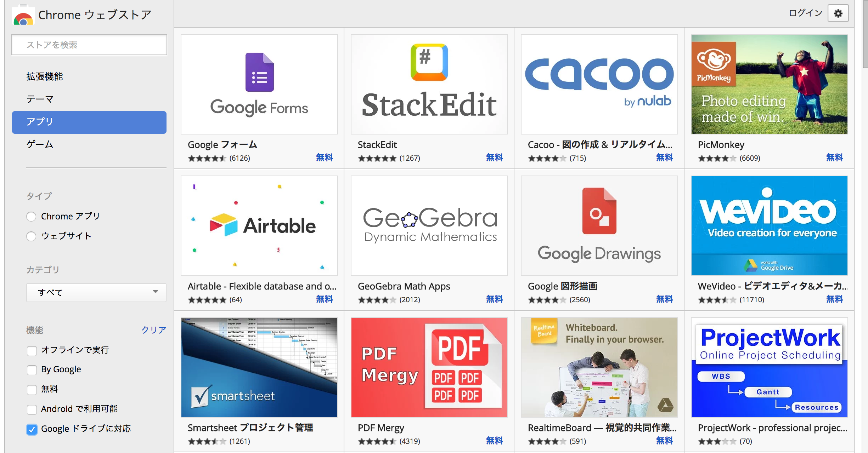Go to the ゲーム section

pyautogui.click(x=40, y=144)
